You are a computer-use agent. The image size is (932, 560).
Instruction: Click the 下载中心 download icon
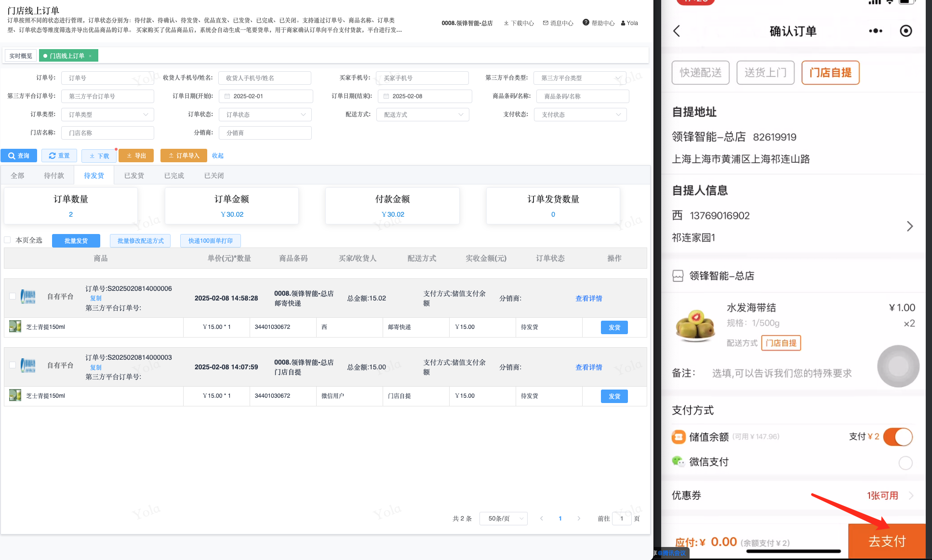pyautogui.click(x=506, y=23)
